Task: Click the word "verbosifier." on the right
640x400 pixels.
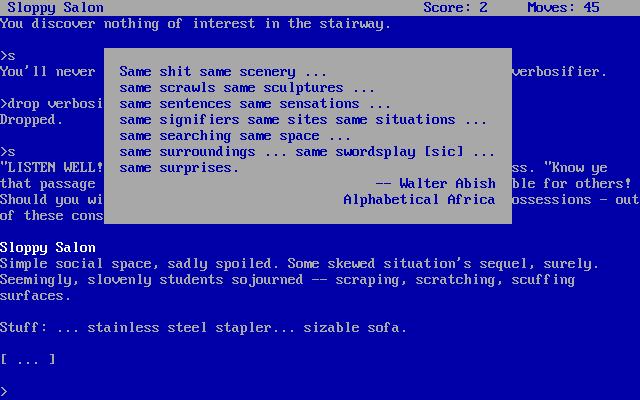Action: (559, 71)
